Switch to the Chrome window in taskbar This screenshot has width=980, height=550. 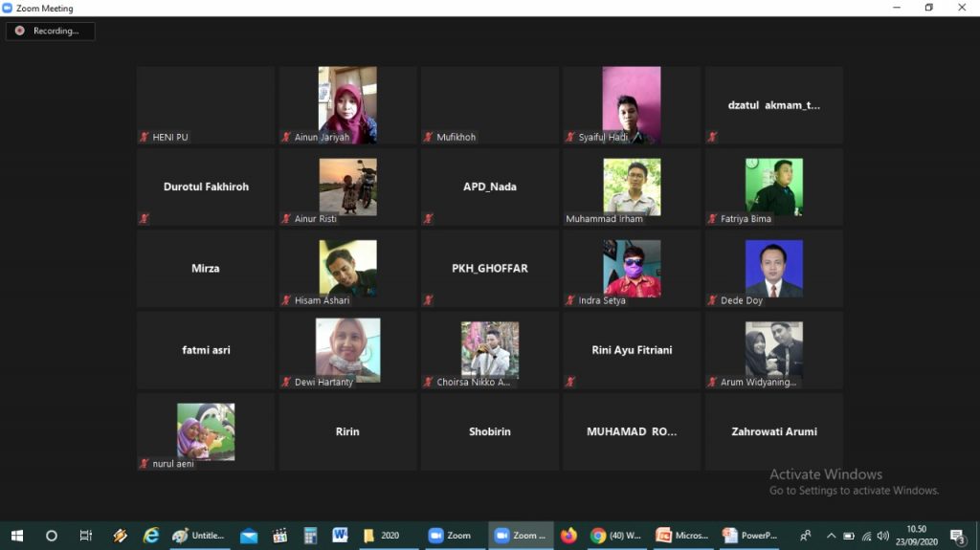[x=615, y=536]
